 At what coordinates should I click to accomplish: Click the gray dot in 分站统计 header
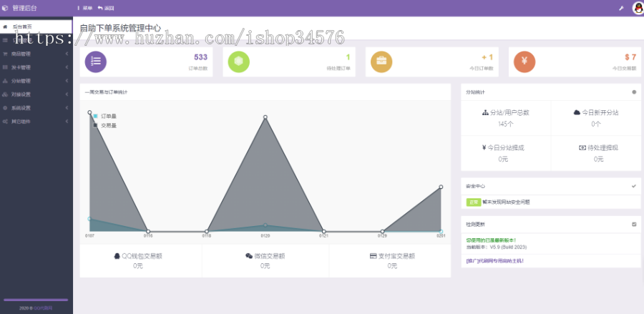pos(634,92)
